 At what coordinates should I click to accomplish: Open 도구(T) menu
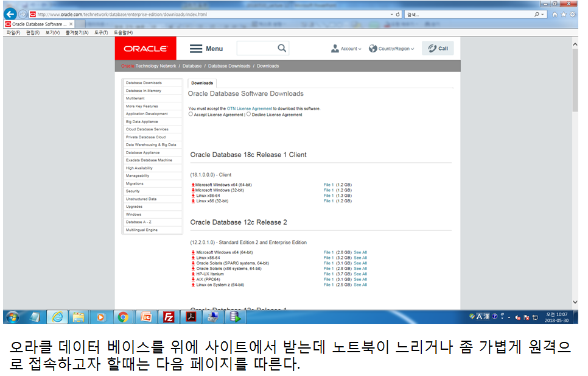[101, 33]
